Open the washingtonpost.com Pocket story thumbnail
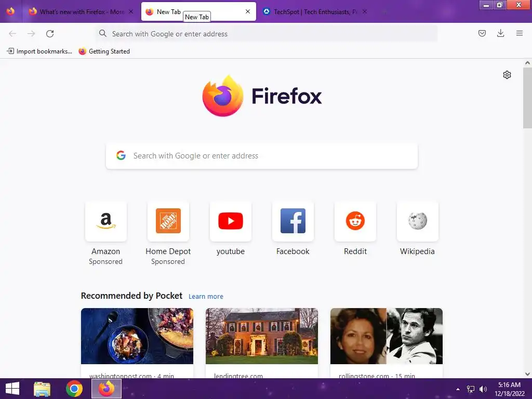The width and height of the screenshot is (532, 399). 137,336
